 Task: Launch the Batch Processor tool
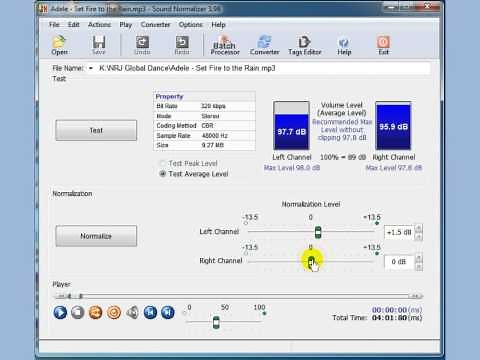[225, 45]
